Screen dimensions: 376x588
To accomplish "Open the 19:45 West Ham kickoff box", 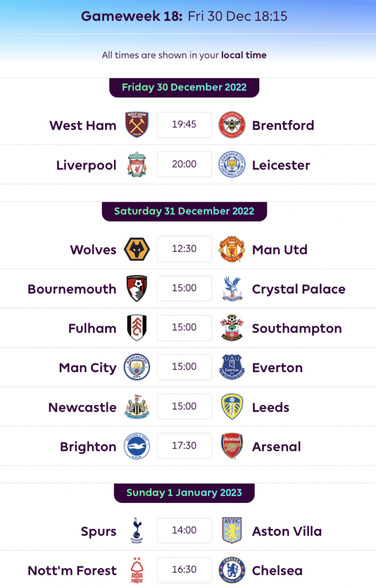I will point(184,125).
